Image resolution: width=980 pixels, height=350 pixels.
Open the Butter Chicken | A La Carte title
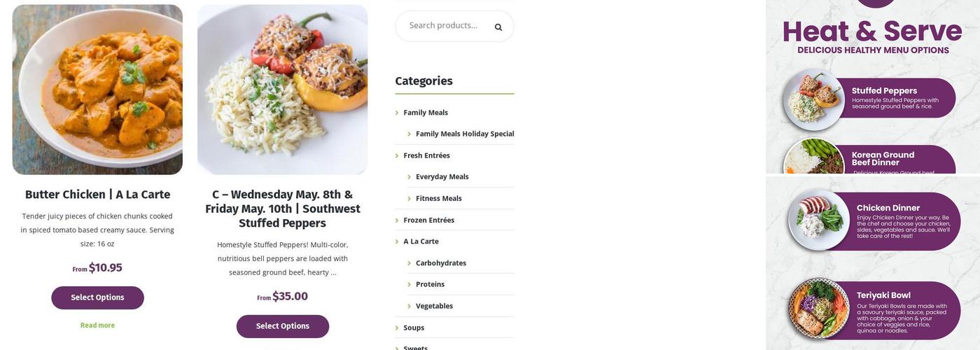point(97,195)
